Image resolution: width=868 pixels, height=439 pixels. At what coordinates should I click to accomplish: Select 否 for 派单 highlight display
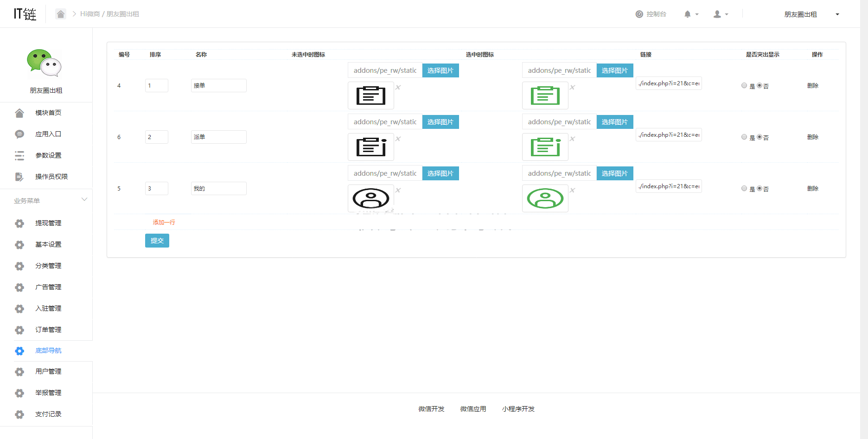pos(759,137)
